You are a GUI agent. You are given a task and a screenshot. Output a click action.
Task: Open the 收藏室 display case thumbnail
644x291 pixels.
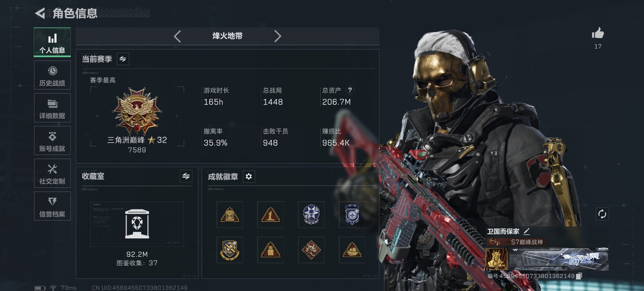point(137,224)
